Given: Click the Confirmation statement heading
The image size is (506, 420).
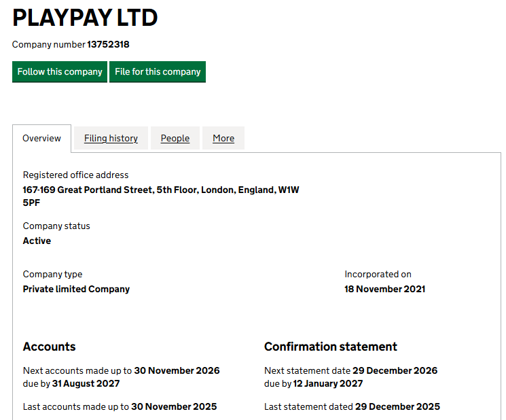Looking at the screenshot, I should click(330, 347).
